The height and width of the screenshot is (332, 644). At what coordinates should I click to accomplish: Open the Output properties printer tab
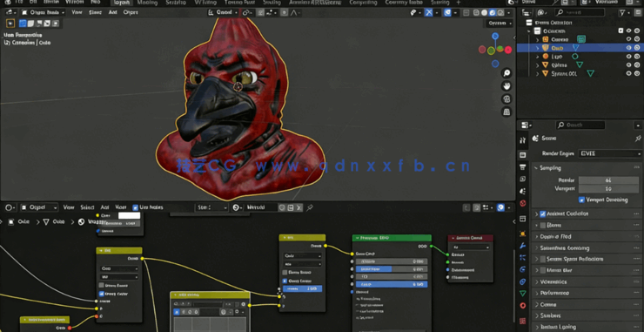point(522,167)
